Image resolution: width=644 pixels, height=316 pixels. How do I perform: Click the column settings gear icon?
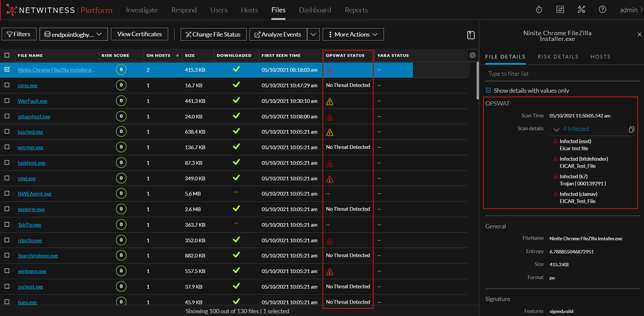pos(472,55)
